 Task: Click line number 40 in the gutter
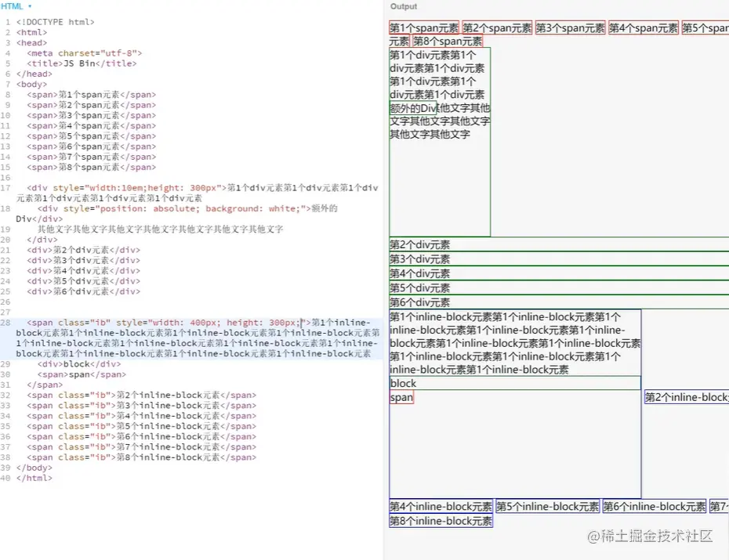click(5, 478)
